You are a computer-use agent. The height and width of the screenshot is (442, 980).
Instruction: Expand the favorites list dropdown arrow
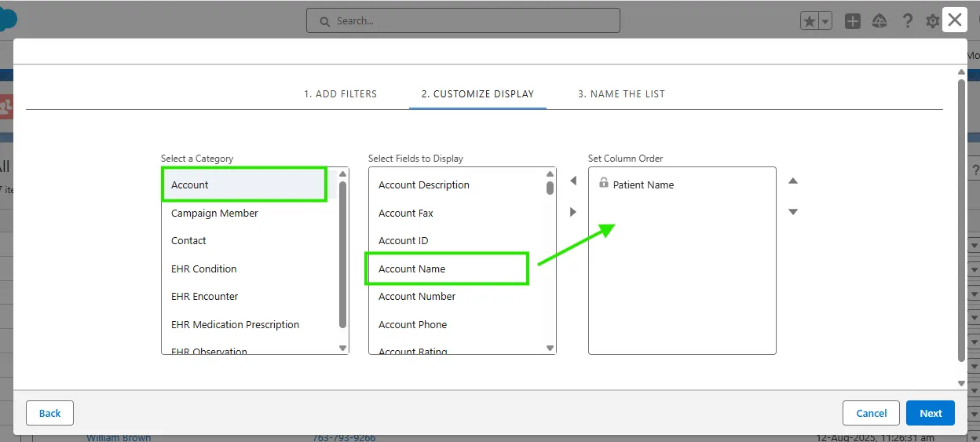(x=825, y=21)
